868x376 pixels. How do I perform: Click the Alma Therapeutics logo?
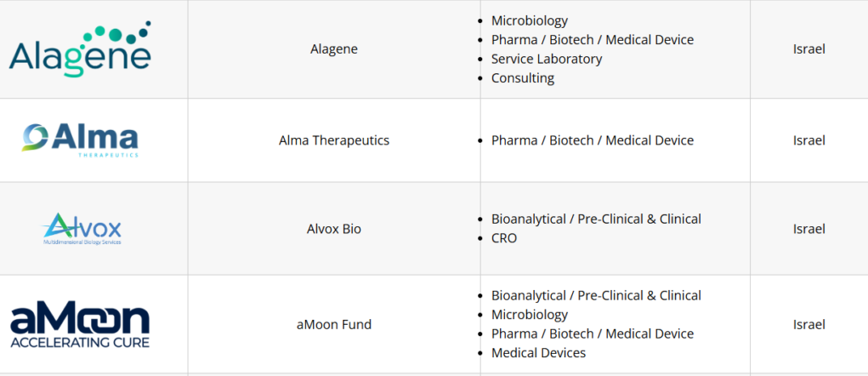tap(80, 139)
